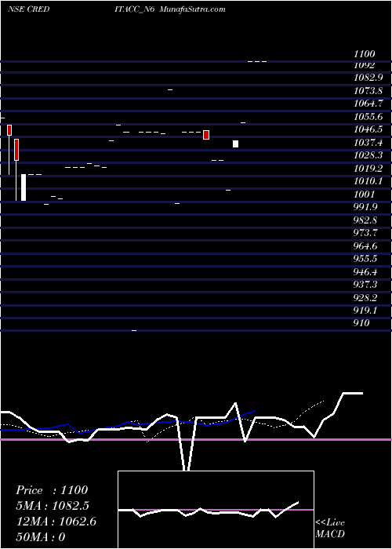This screenshot has width=392, height=549.
Task: Click the 973.7 price axis label
Action: pyautogui.click(x=365, y=233)
